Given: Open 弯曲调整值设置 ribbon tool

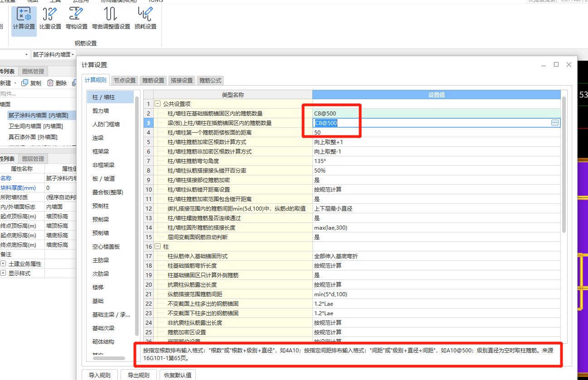Looking at the screenshot, I should pos(111,19).
